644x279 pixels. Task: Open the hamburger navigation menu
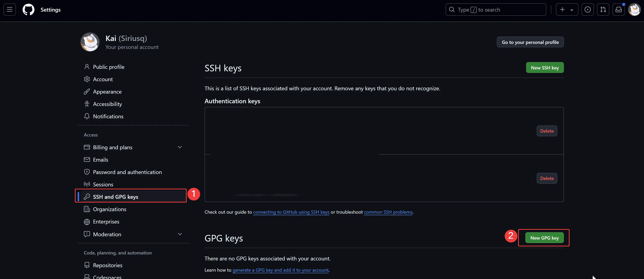click(9, 9)
